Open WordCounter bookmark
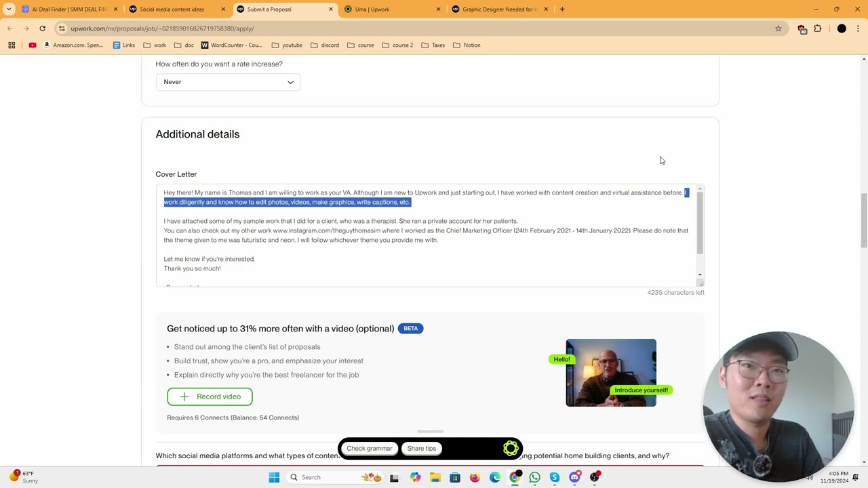 click(231, 45)
